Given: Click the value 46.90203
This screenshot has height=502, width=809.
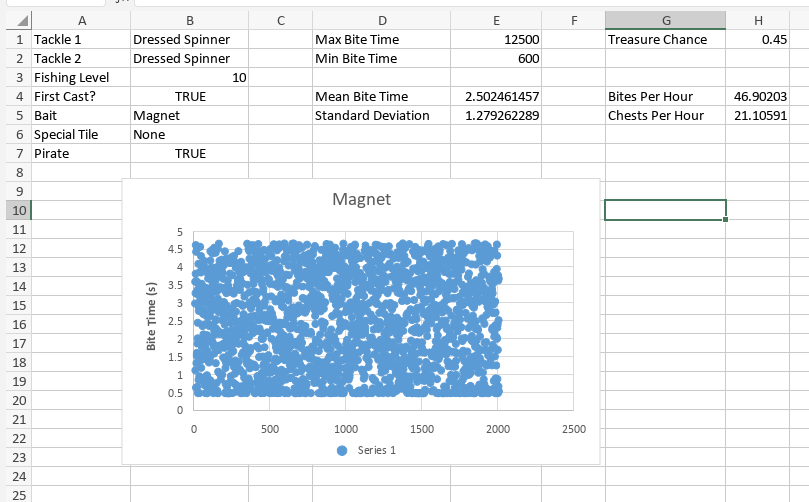Looking at the screenshot, I should [x=758, y=96].
